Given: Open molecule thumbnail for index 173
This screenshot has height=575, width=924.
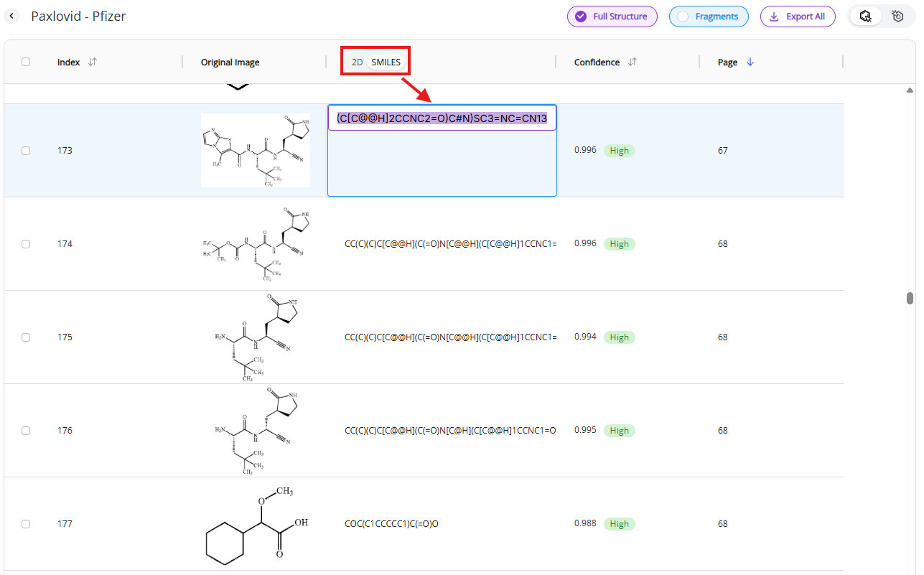Looking at the screenshot, I should (x=256, y=151).
